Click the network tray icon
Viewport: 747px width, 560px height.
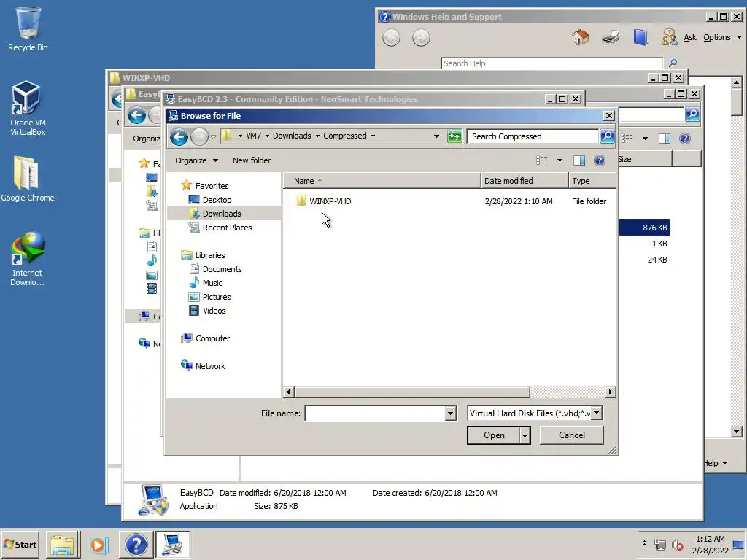click(659, 545)
